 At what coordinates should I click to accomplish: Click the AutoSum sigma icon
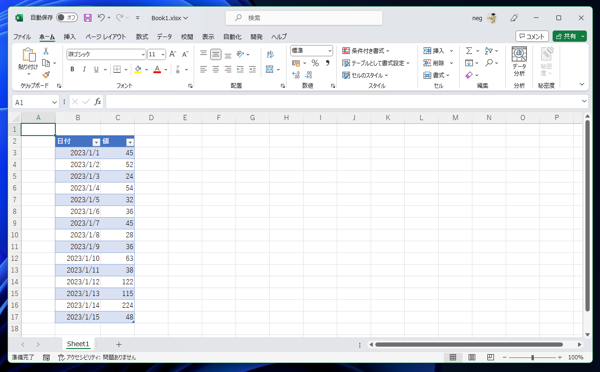[469, 51]
